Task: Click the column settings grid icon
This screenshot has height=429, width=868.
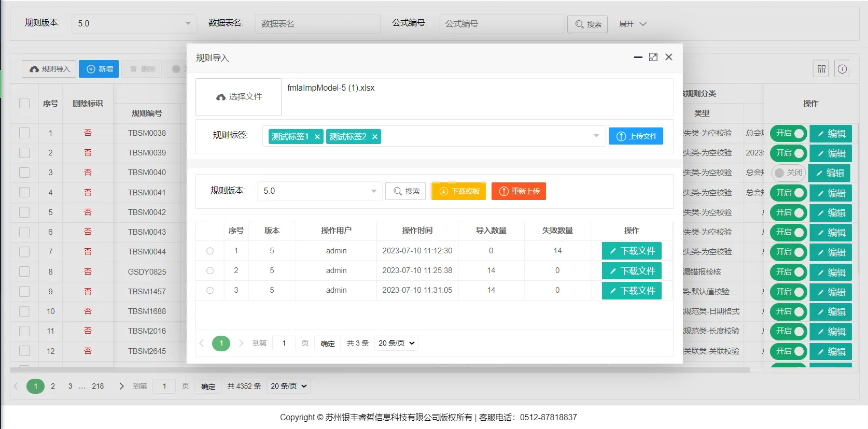Action: [821, 69]
